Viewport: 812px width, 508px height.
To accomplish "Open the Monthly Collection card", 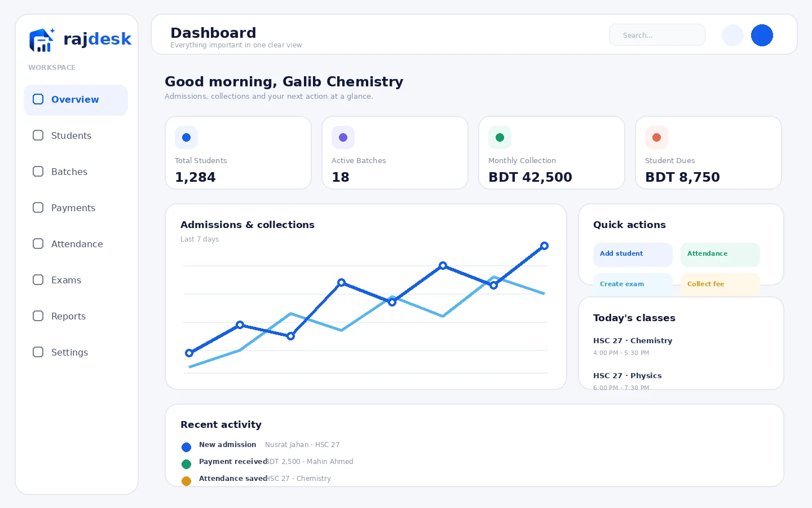I will [551, 153].
